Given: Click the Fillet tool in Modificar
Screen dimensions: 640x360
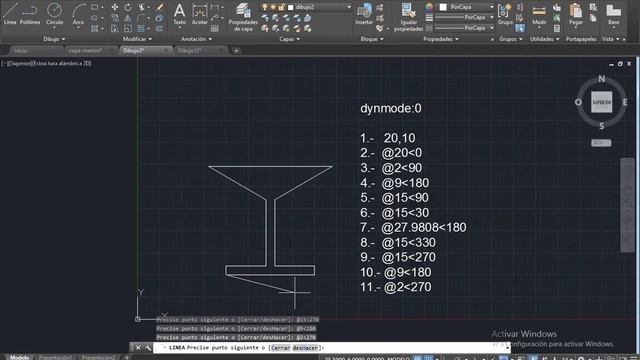Looking at the screenshot, I should click(x=141, y=18).
